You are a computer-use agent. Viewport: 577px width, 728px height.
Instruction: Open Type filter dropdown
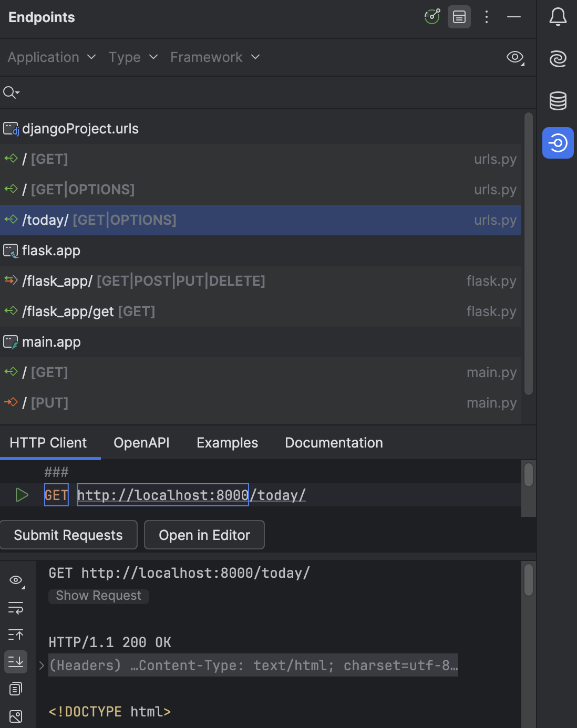click(x=133, y=57)
